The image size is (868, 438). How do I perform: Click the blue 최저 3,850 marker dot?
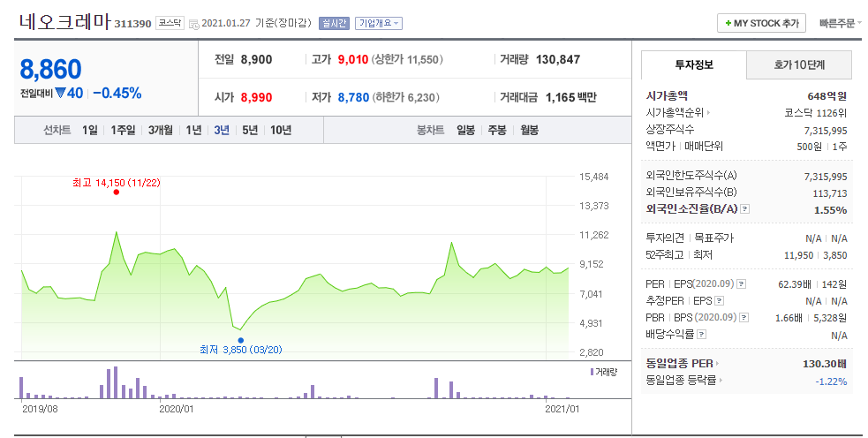[241, 341]
